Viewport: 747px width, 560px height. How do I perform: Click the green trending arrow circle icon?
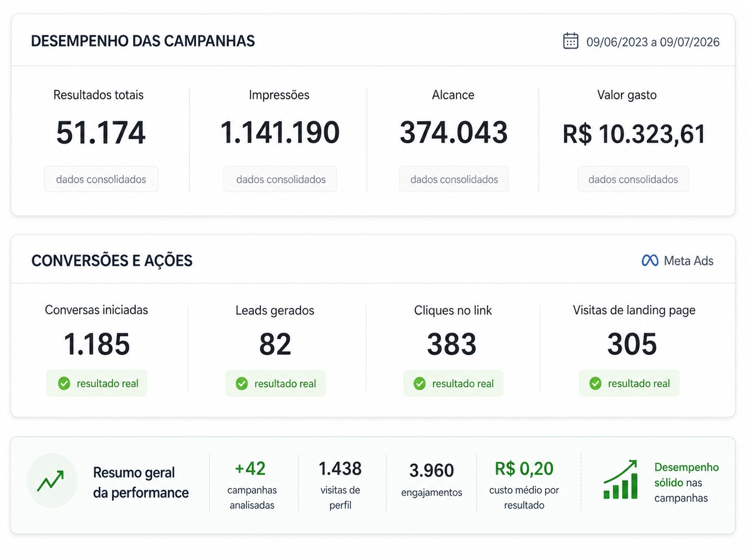click(x=52, y=481)
